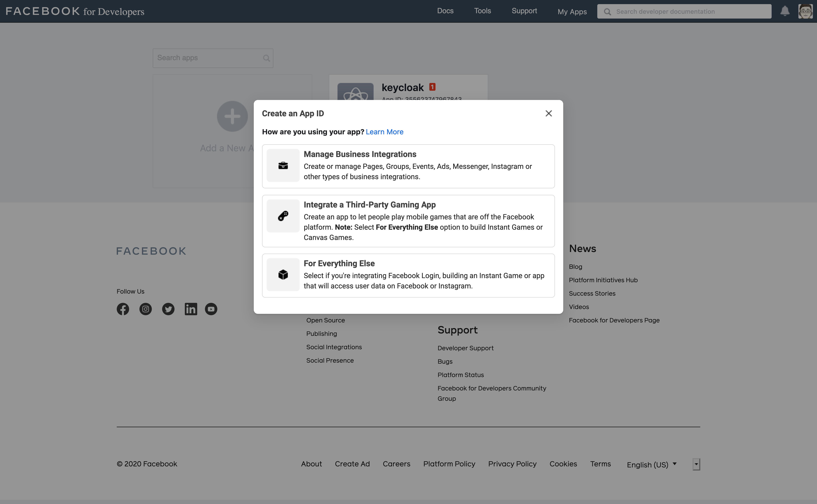This screenshot has width=817, height=504.
Task: Click the cube icon for Everything Else
Action: point(283,275)
